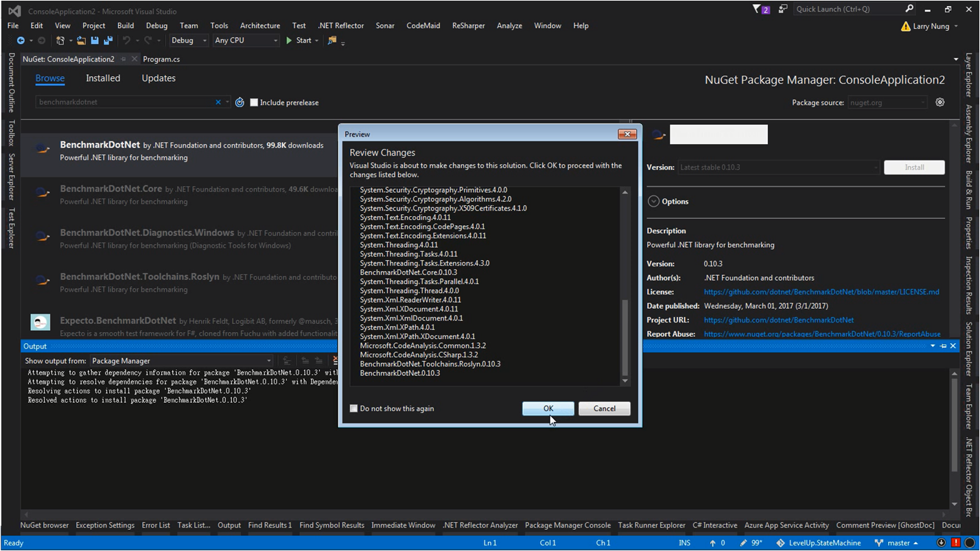Open master branch selector in status bar
Image resolution: width=980 pixels, height=551 pixels.
897,543
